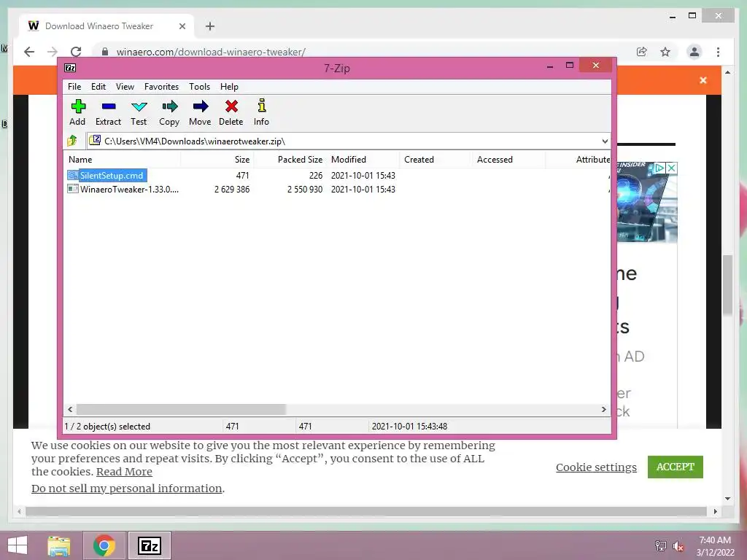View site info via the padlock icon
This screenshot has height=560, width=747.
click(105, 52)
